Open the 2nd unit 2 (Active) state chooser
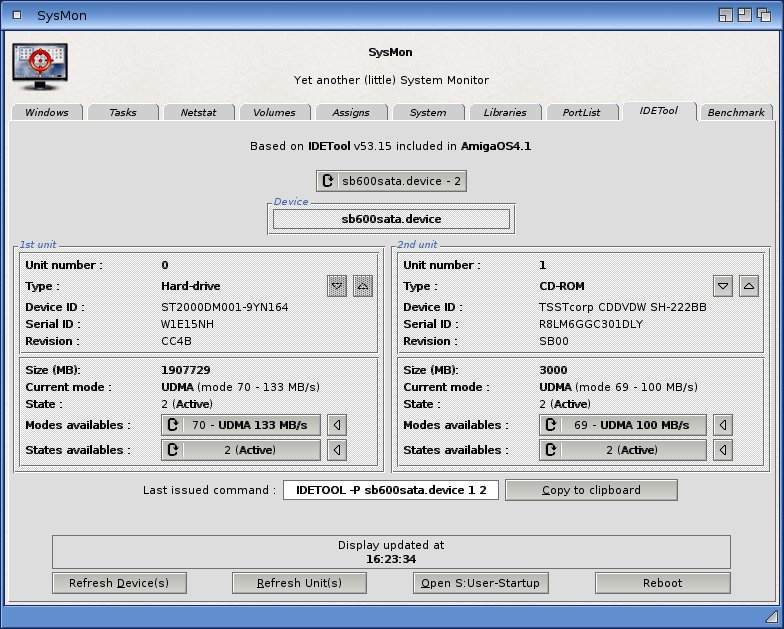784x629 pixels. pos(623,450)
